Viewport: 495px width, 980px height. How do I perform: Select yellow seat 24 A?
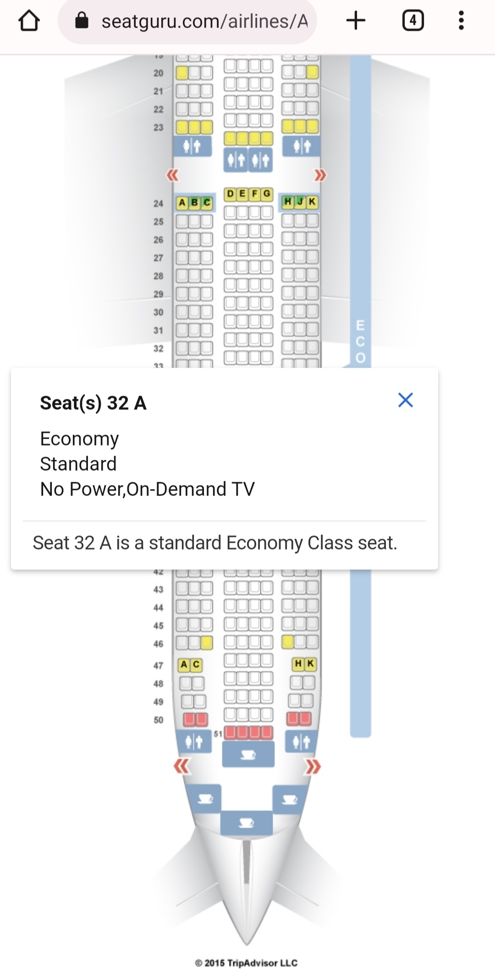pos(182,203)
